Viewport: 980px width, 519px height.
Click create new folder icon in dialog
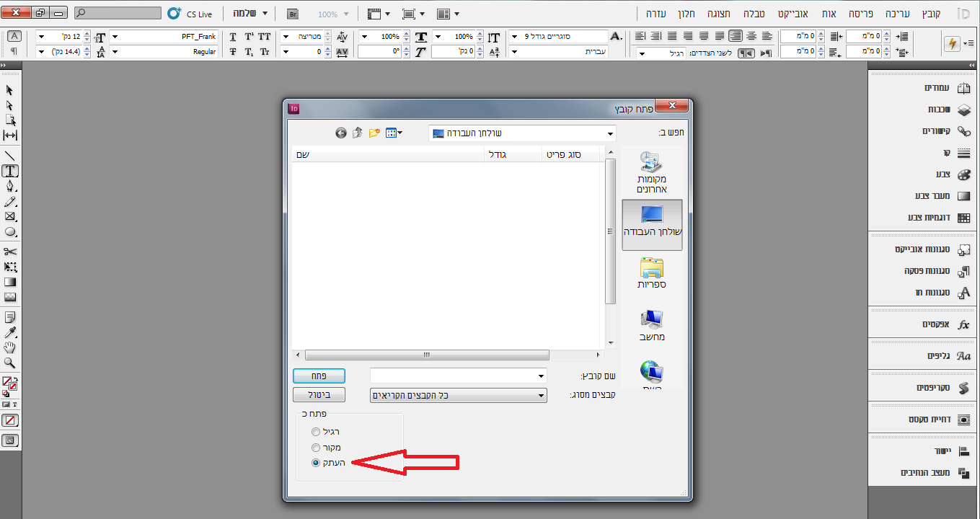click(374, 133)
